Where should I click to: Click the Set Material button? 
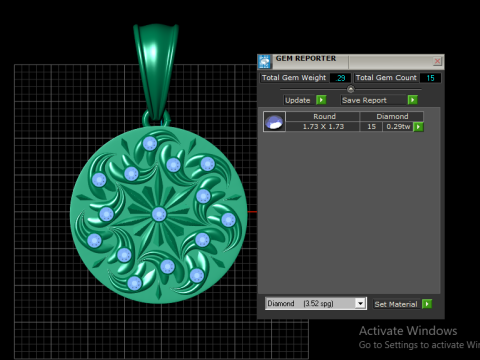pos(396,304)
